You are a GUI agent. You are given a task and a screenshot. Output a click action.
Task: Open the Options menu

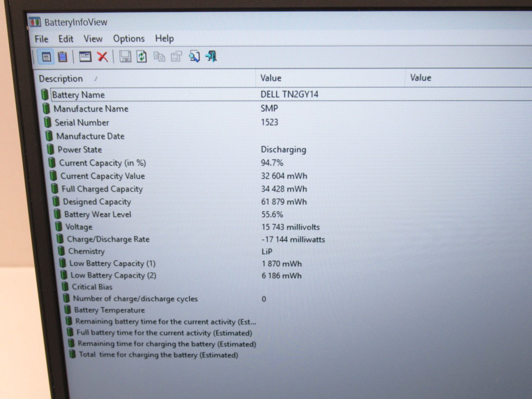tap(129, 39)
